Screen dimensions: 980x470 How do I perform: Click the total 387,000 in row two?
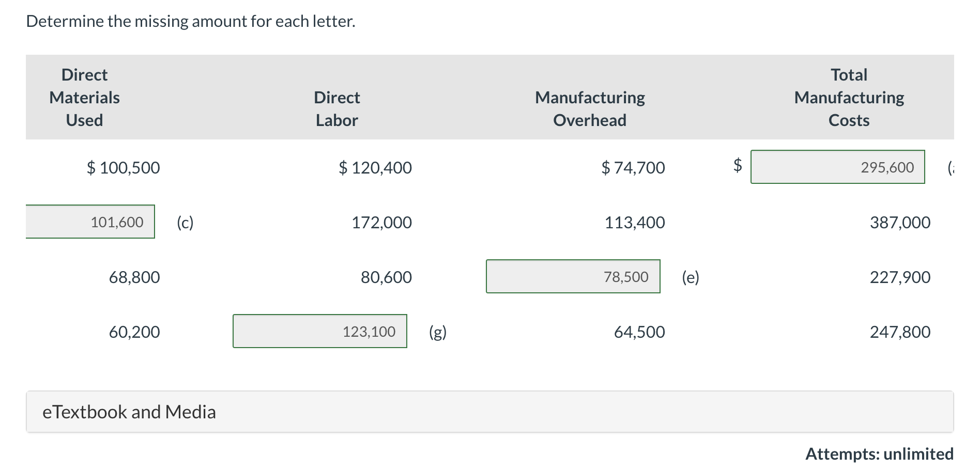[900, 222]
